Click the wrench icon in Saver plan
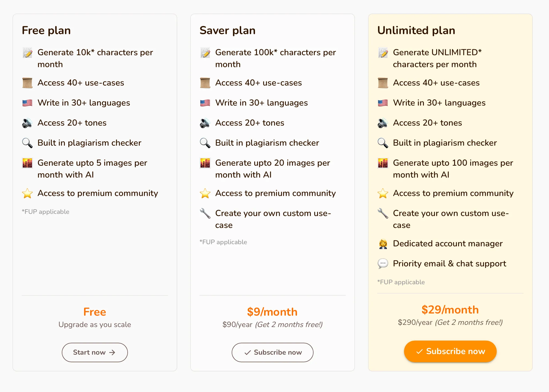The height and width of the screenshot is (392, 549). click(205, 213)
